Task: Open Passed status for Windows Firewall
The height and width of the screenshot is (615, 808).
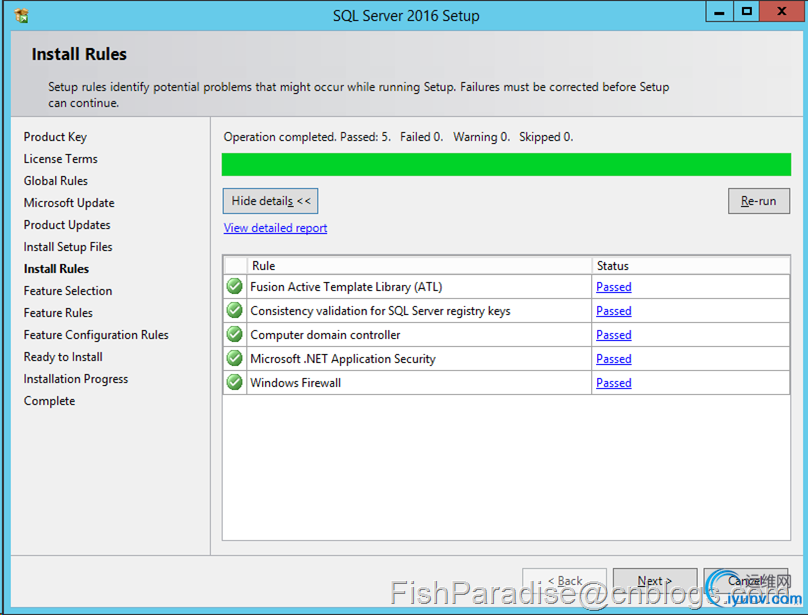Action: pos(614,383)
